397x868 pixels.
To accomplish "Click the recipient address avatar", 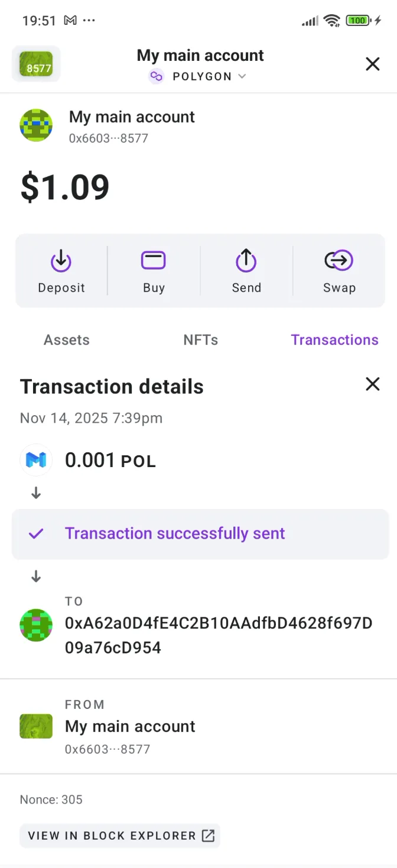I will [x=36, y=625].
